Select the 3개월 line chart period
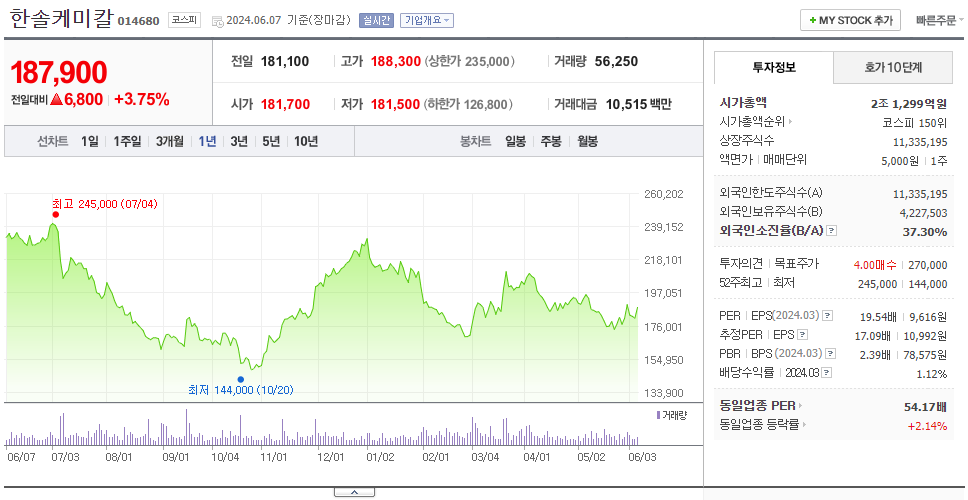Viewport: 968px width, 500px height. 170,141
